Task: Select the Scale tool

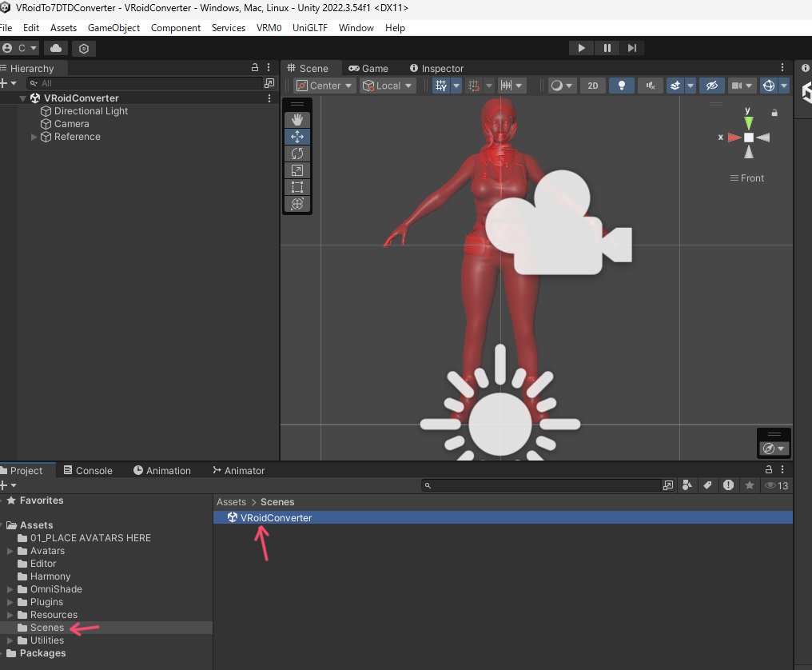Action: coord(297,170)
